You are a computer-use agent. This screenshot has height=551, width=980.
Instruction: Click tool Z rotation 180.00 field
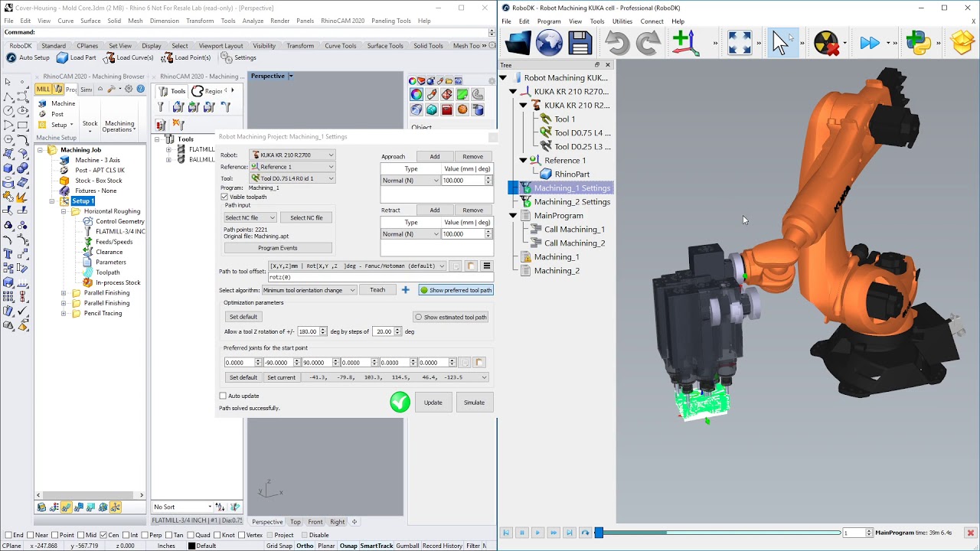pos(312,331)
